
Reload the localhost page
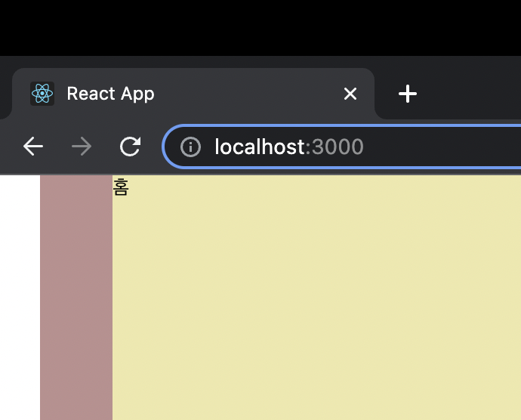pos(130,146)
